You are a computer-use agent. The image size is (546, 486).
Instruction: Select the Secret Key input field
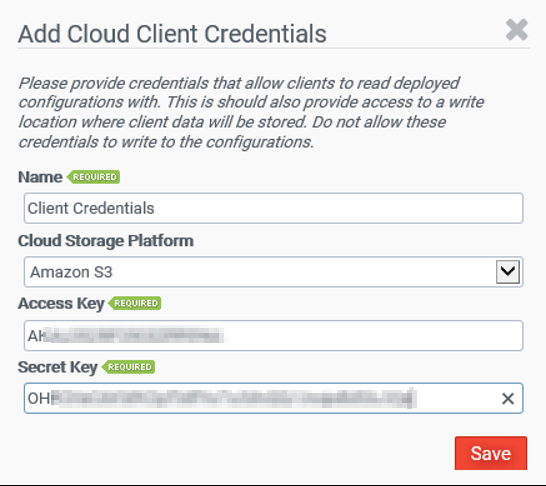click(x=273, y=398)
